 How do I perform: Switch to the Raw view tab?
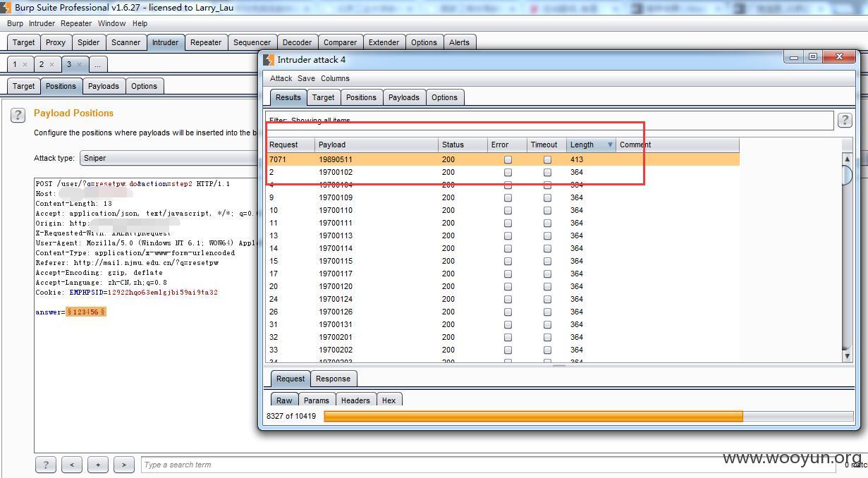[x=284, y=400]
